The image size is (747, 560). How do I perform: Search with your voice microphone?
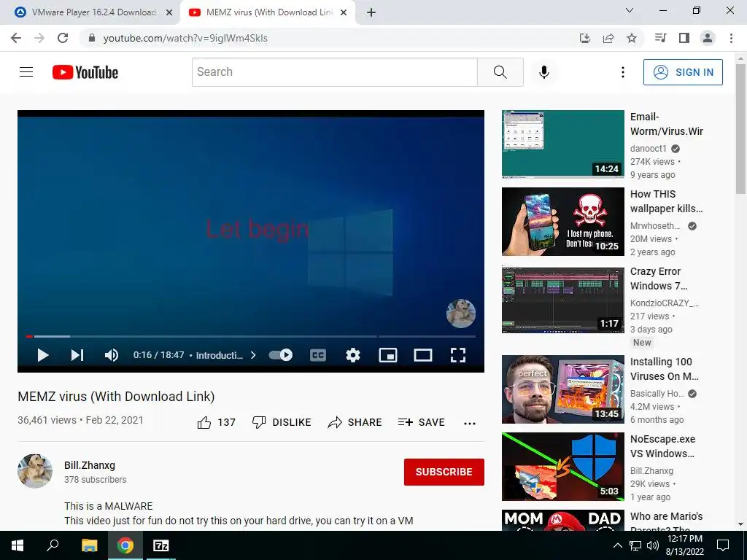[x=544, y=72]
